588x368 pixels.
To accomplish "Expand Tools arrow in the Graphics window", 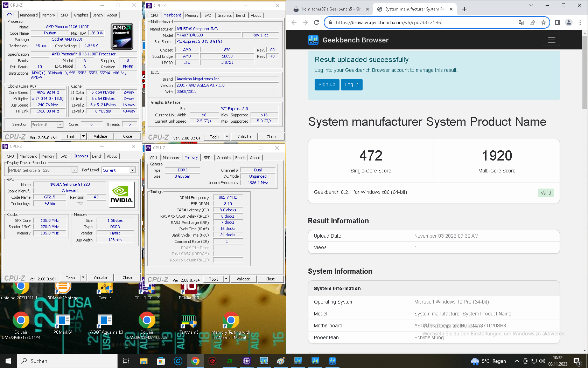I will coord(83,278).
